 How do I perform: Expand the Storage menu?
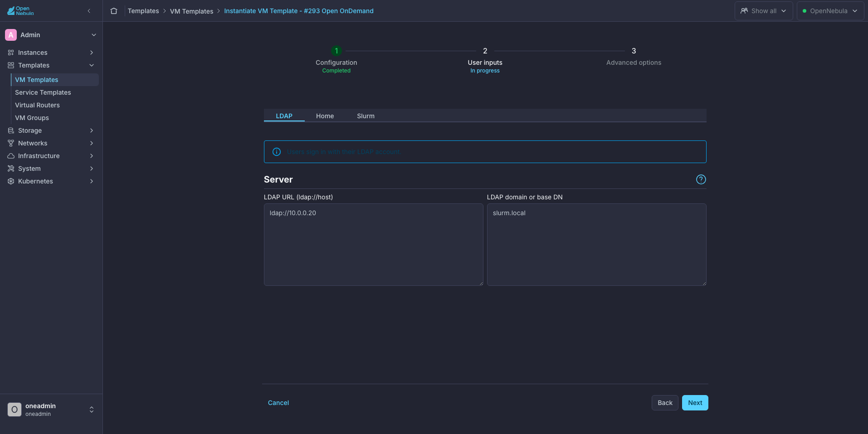[92, 130]
